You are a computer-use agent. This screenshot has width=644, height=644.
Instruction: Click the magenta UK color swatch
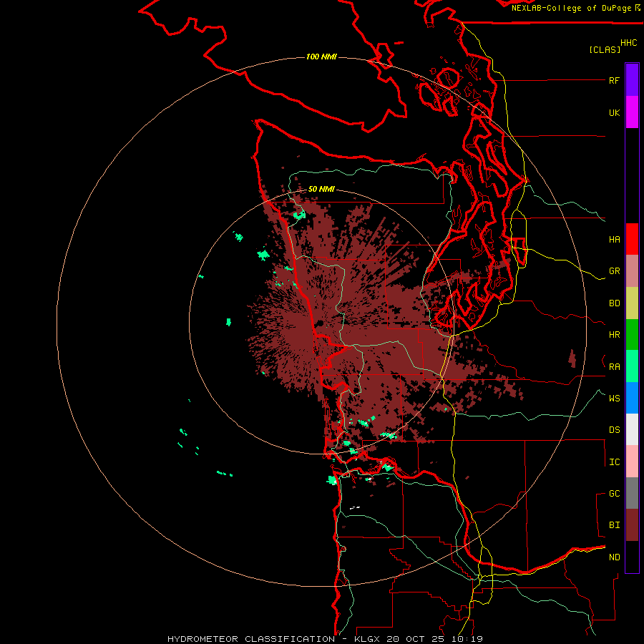(632, 112)
